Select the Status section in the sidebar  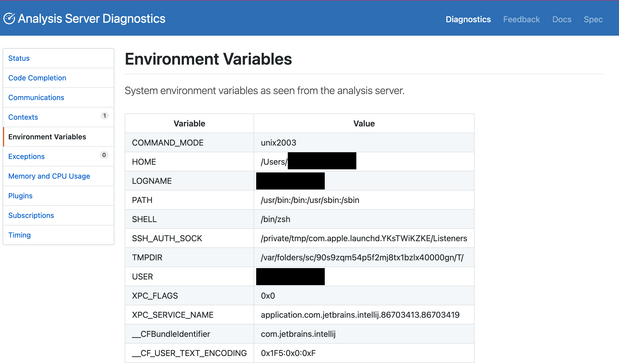(19, 58)
